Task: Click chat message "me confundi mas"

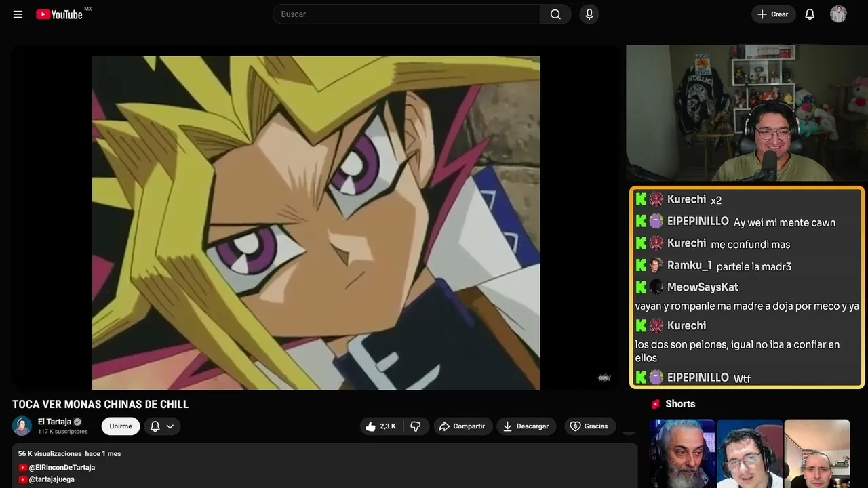Action: tap(751, 244)
